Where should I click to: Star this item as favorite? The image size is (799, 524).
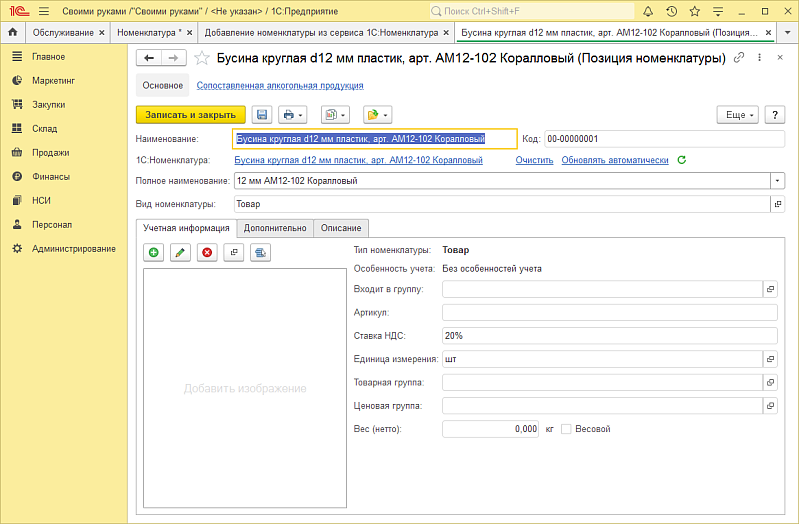201,58
